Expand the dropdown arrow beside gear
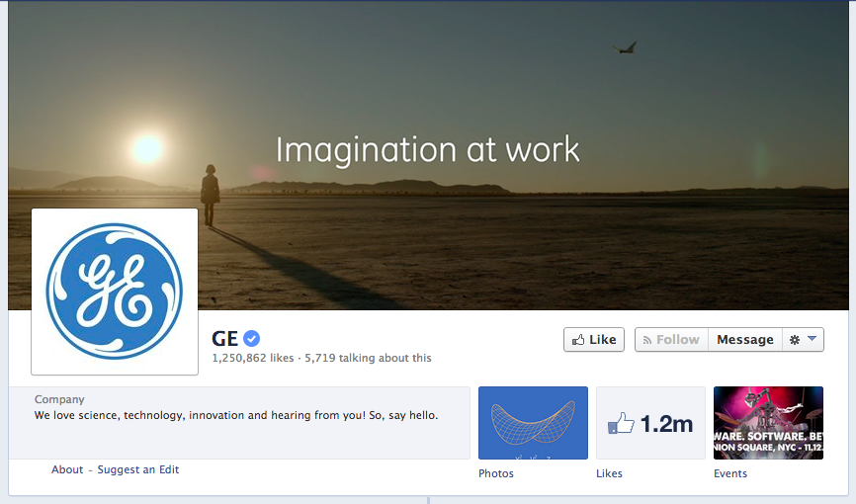The width and height of the screenshot is (856, 504). [x=812, y=339]
